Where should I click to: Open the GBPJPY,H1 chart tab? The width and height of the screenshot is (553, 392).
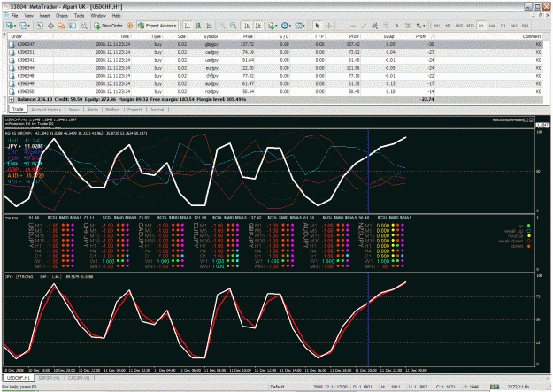(49, 378)
